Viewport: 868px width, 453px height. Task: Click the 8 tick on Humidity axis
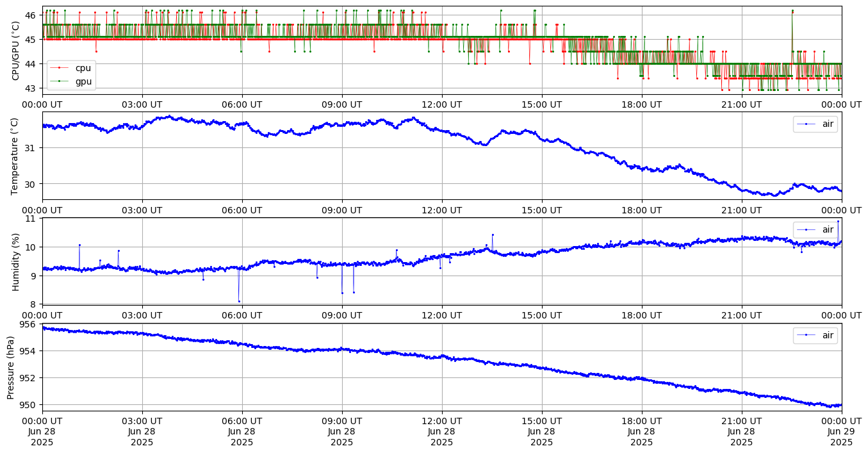click(x=34, y=304)
